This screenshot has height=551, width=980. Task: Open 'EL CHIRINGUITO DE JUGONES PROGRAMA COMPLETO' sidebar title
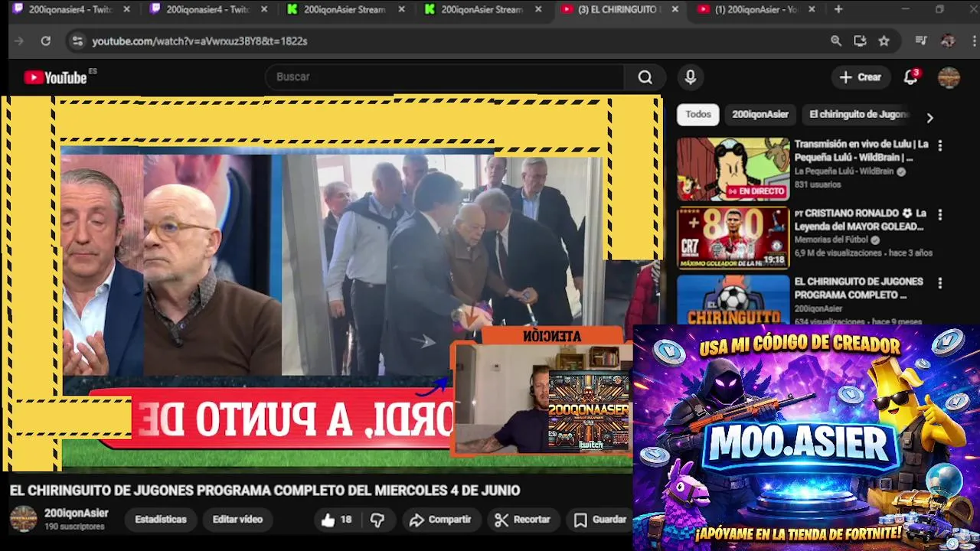tap(858, 289)
